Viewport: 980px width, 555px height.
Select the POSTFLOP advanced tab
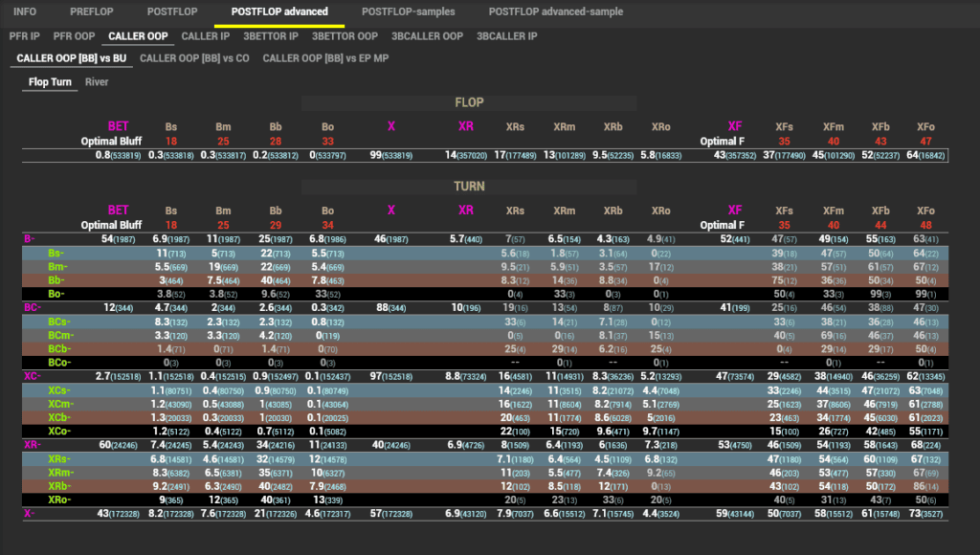pos(279,11)
